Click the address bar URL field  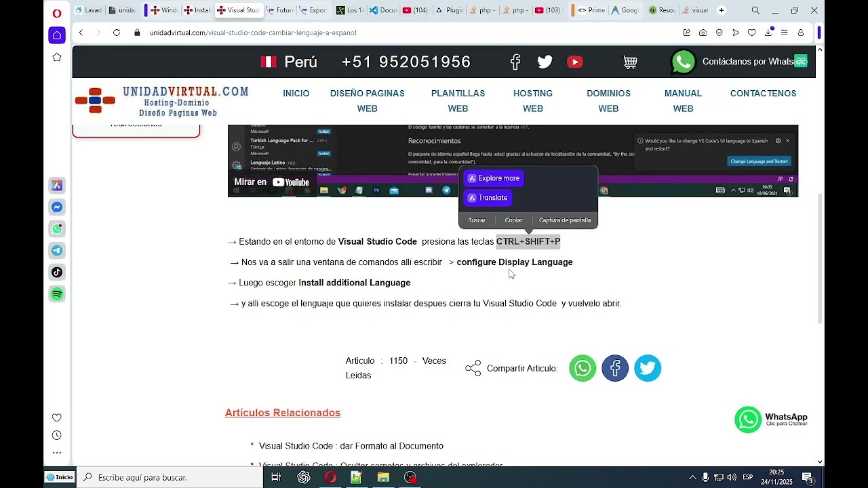coord(407,33)
